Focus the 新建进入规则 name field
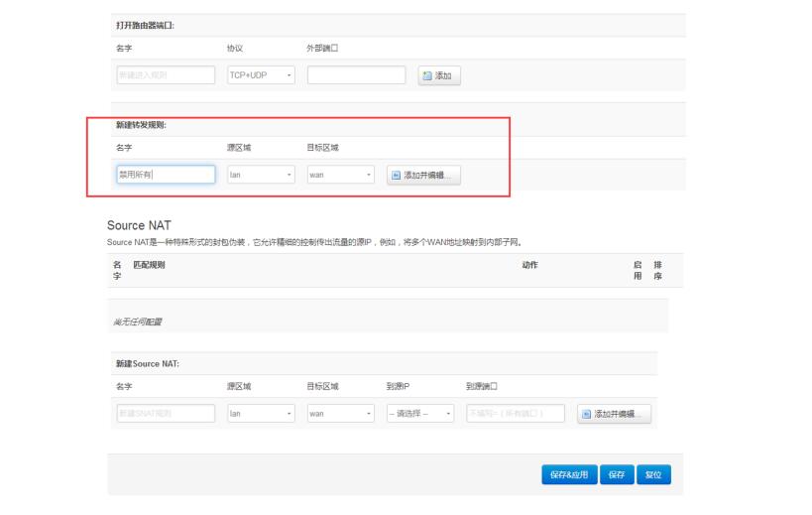This screenshot has height=515, width=812. [166, 75]
